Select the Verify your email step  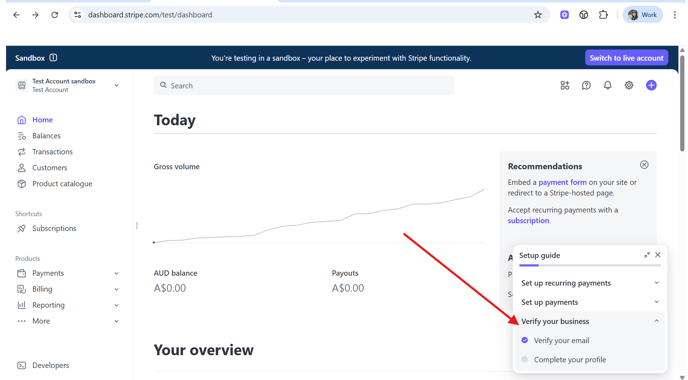(561, 341)
